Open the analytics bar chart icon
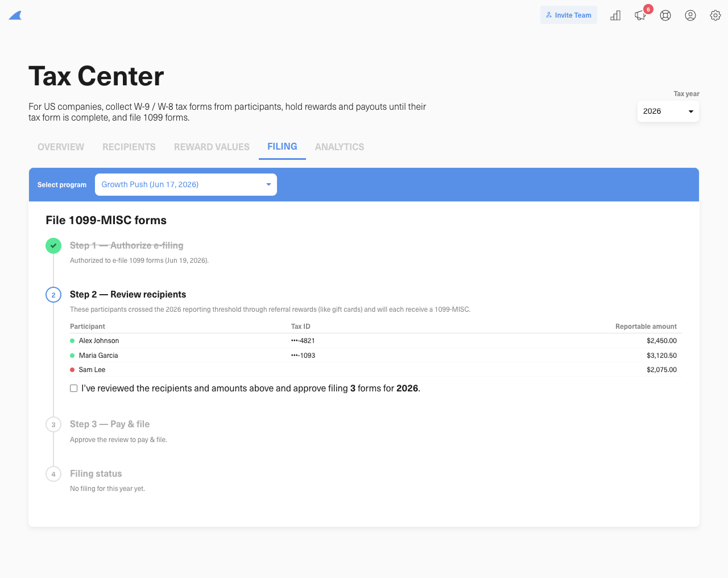 [x=615, y=15]
